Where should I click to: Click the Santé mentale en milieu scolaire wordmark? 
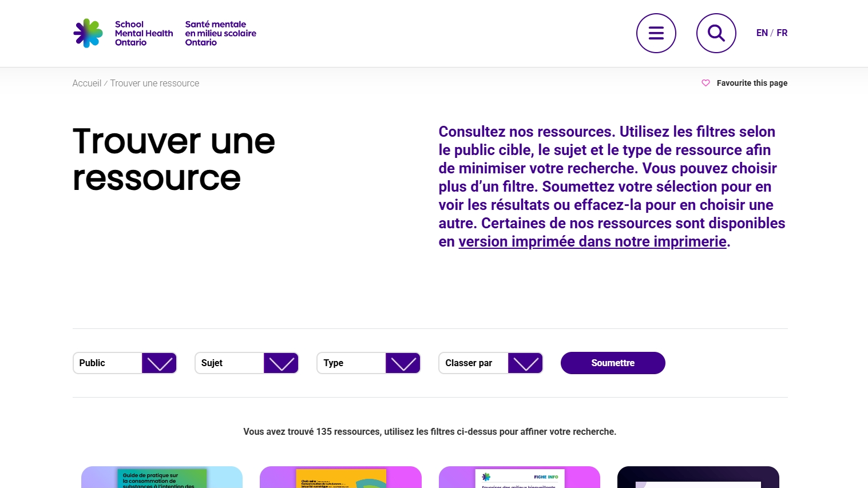(x=220, y=33)
